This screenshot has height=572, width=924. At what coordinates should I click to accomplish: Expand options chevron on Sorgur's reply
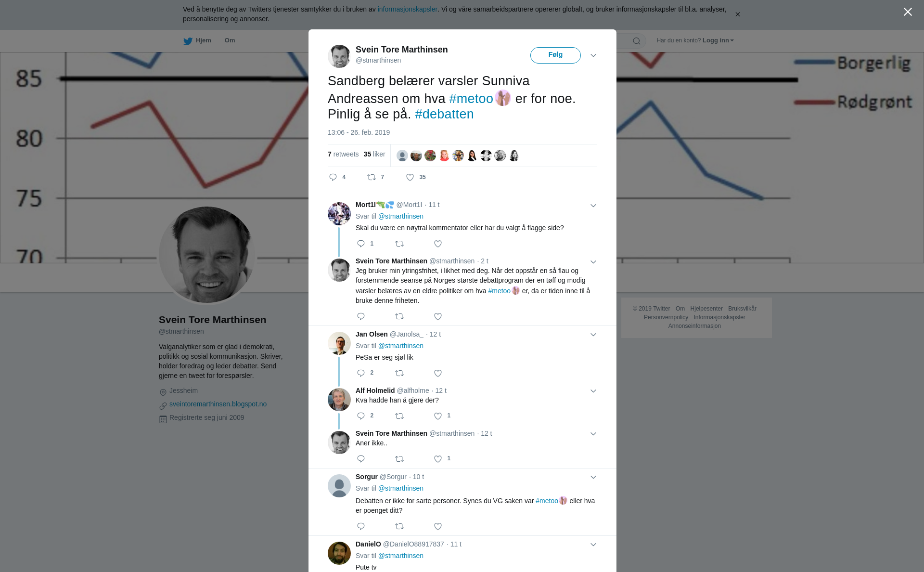pyautogui.click(x=593, y=477)
